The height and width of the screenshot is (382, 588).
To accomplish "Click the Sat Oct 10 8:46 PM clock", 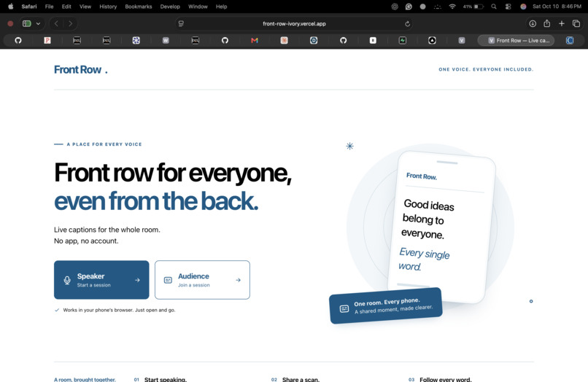I will 557,7.
